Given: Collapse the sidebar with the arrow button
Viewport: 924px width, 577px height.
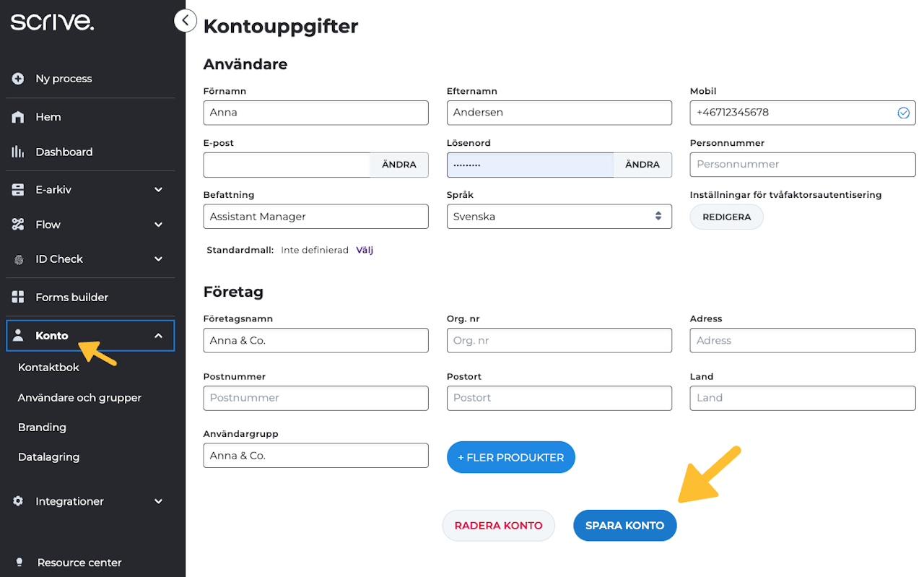Looking at the screenshot, I should (186, 20).
